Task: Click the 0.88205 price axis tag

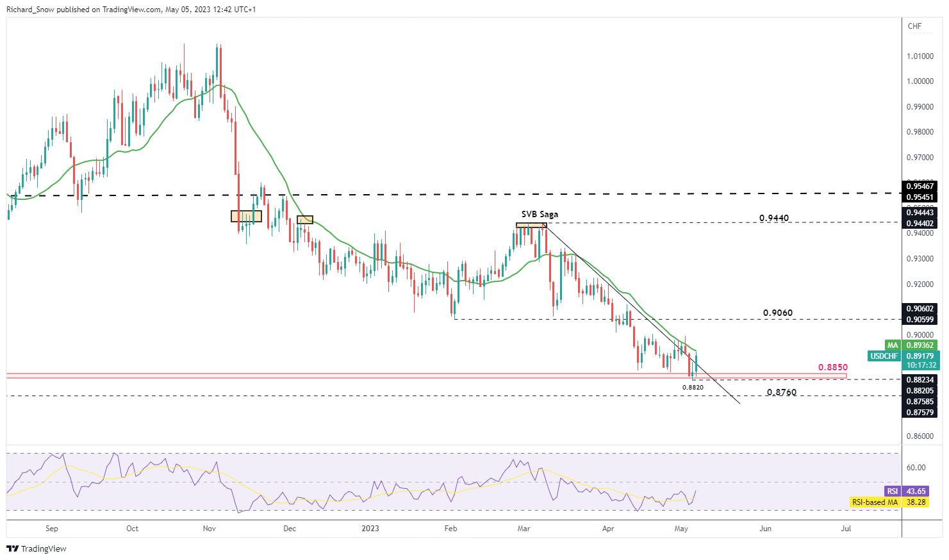Action: [920, 391]
